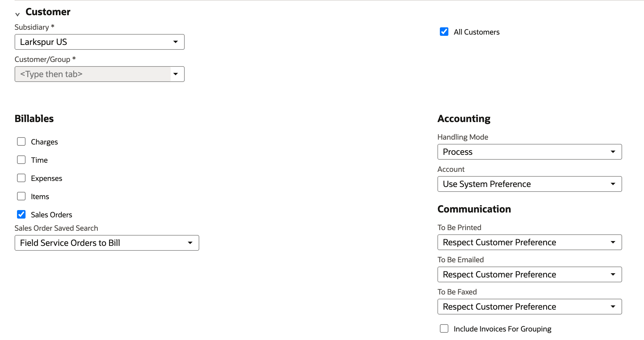Open the Subsidiary dropdown showing Larkspur US
This screenshot has width=644, height=340.
[100, 42]
